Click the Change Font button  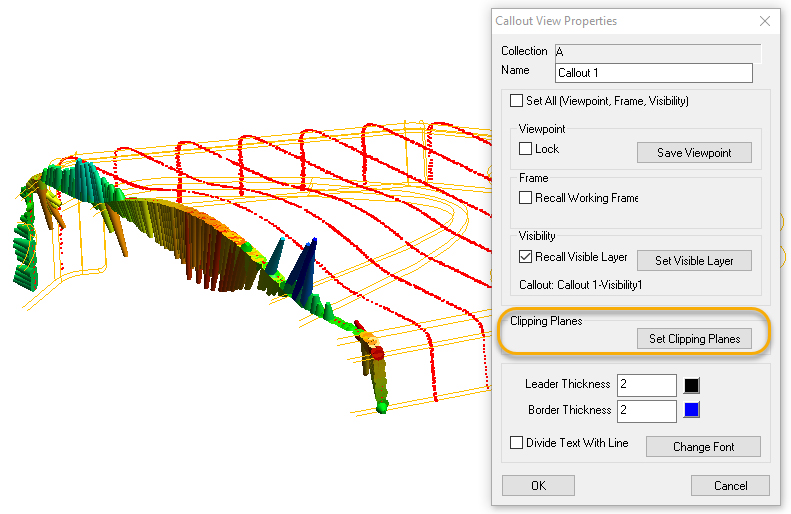pyautogui.click(x=703, y=447)
